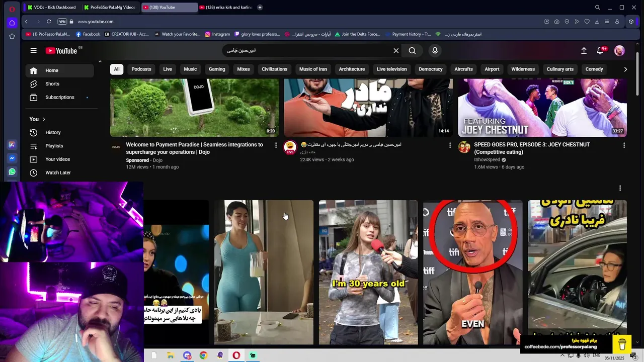Go back with browser back arrow

pyautogui.click(x=26, y=22)
